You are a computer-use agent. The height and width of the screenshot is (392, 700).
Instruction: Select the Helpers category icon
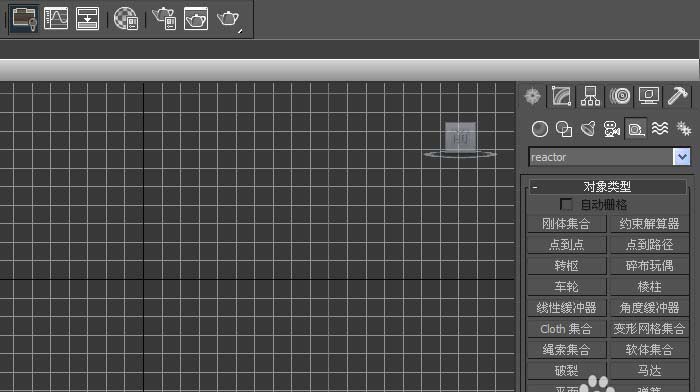636,129
